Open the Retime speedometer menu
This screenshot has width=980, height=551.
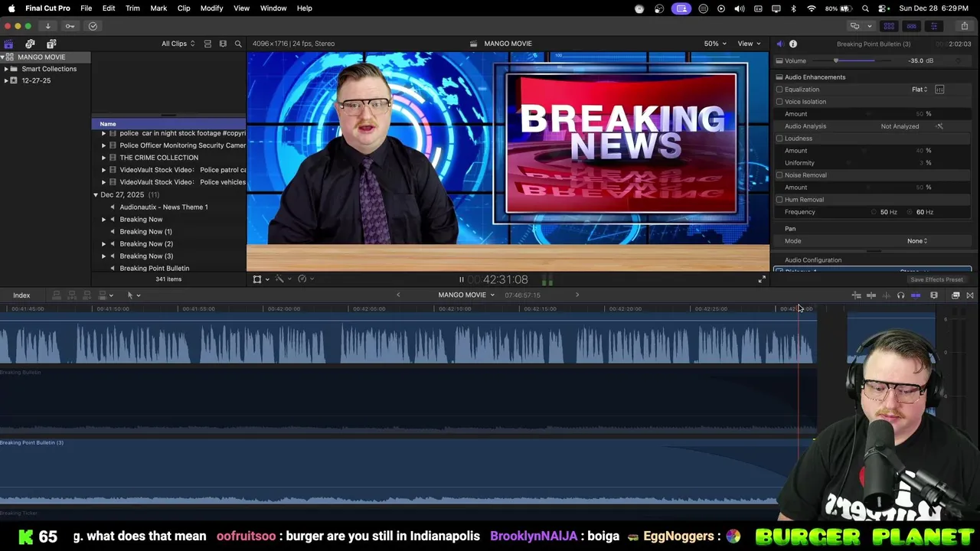(x=304, y=279)
